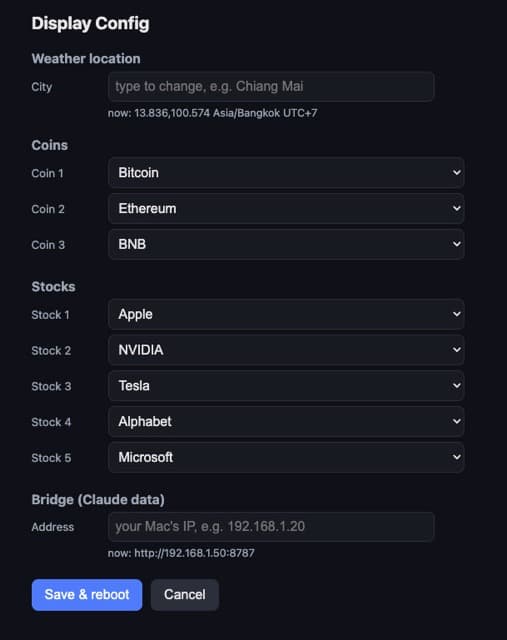Open the Stock 3 Tesla dropdown

pyautogui.click(x=286, y=386)
